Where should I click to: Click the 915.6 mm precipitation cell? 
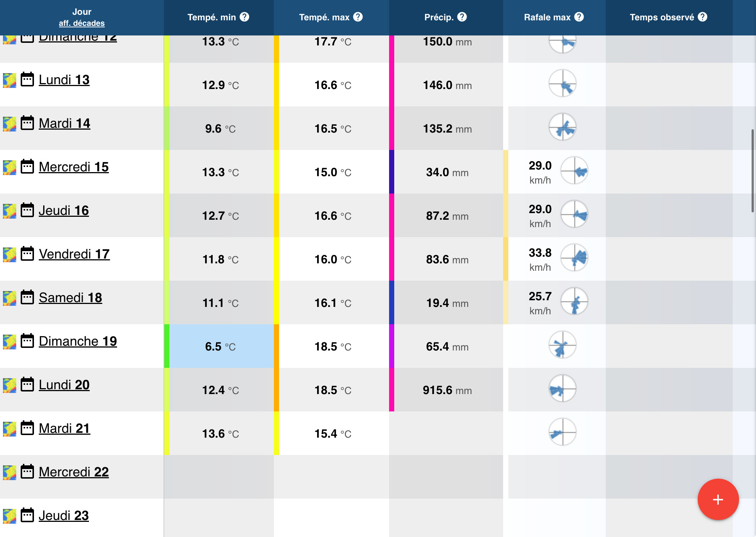click(x=447, y=390)
